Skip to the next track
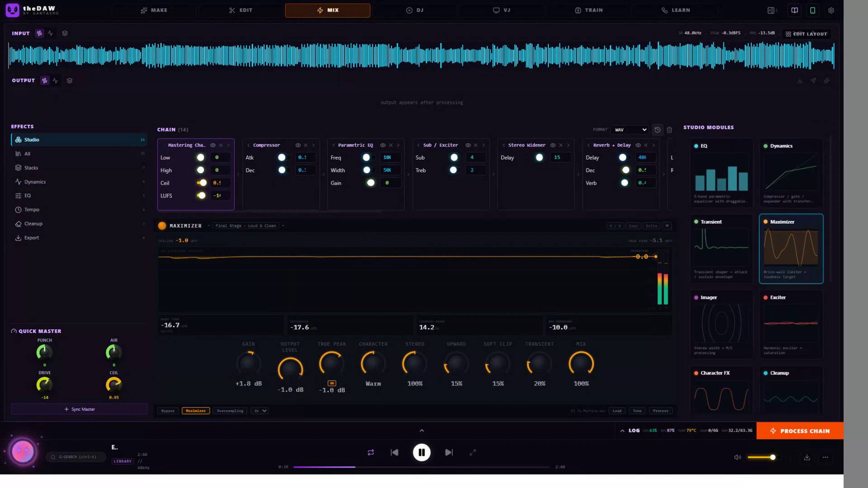Image resolution: width=868 pixels, height=488 pixels. pos(449,452)
